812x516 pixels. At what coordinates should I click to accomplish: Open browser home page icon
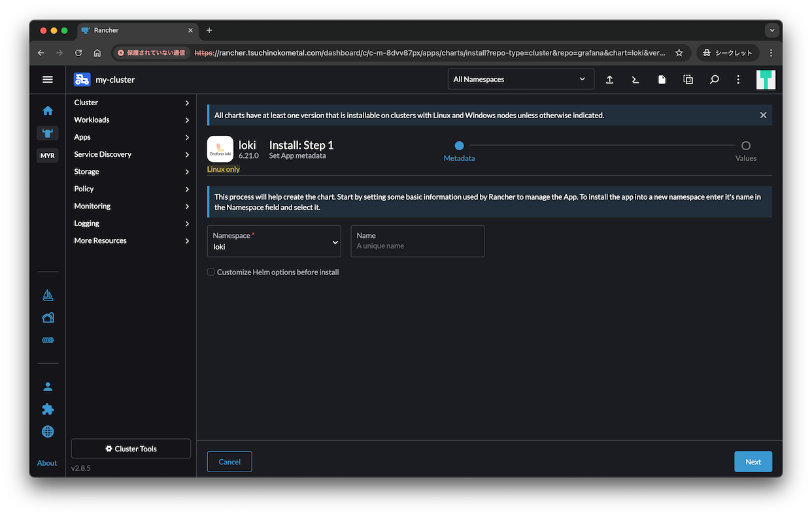point(97,53)
